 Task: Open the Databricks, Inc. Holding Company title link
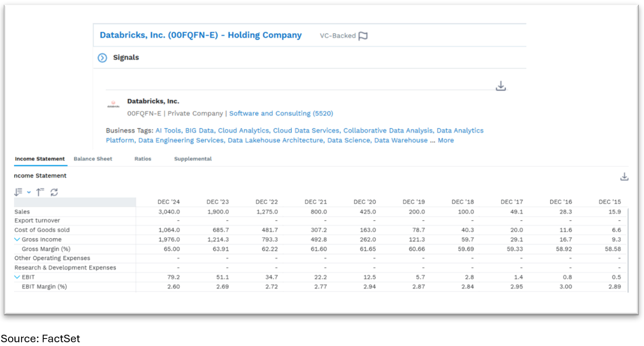click(x=201, y=35)
